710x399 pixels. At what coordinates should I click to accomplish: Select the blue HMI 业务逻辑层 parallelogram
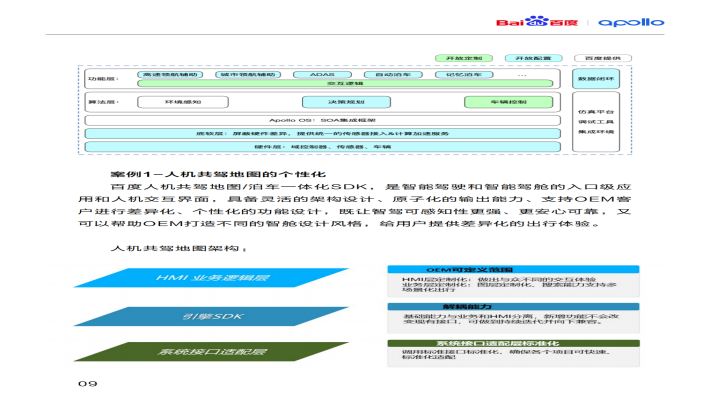click(x=211, y=278)
